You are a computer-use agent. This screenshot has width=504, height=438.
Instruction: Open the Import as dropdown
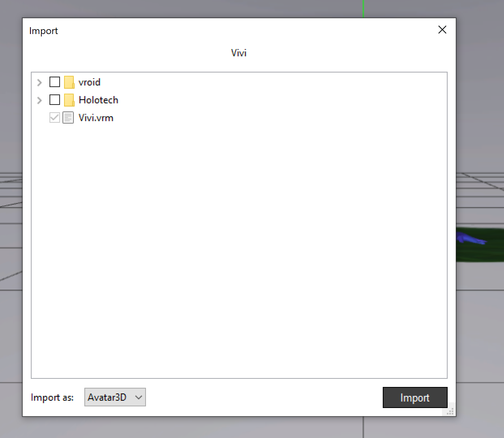(115, 397)
